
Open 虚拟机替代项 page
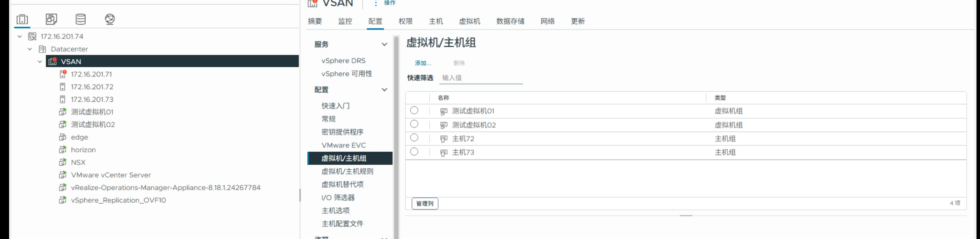342,185
